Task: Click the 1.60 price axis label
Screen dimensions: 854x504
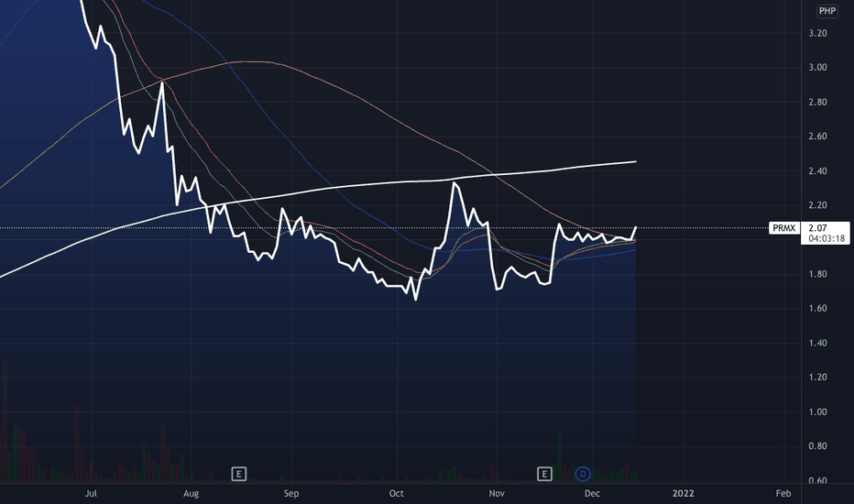Action: point(817,309)
